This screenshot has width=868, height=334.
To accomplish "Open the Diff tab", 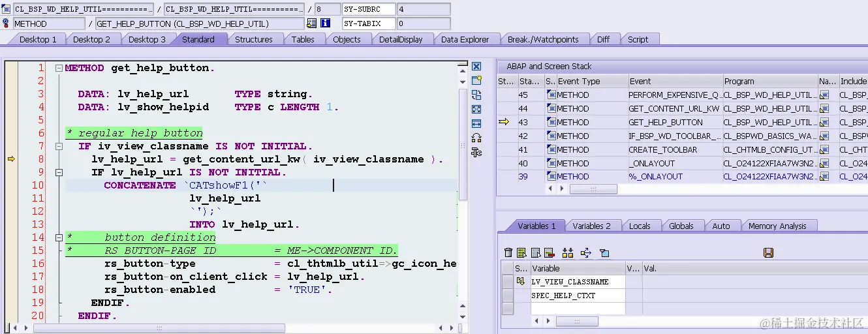I will tap(603, 39).
